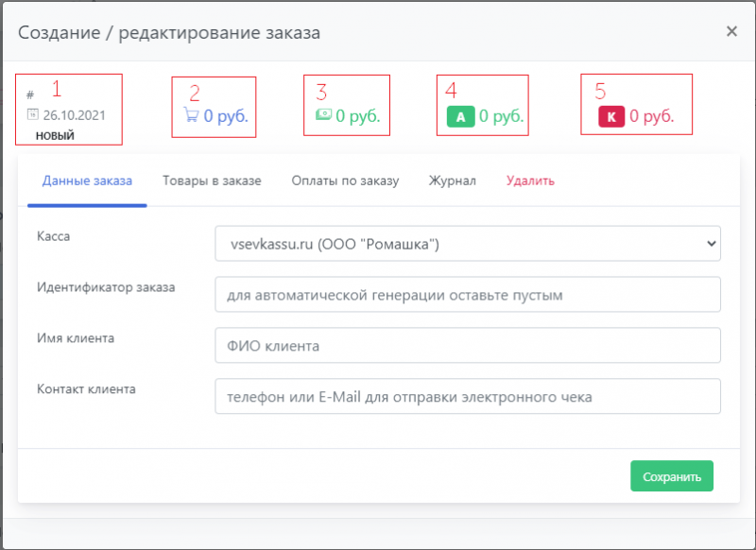Screen dimensions: 756x550
Task: Click the blue cart total 0 руб.
Action: pyautogui.click(x=232, y=116)
